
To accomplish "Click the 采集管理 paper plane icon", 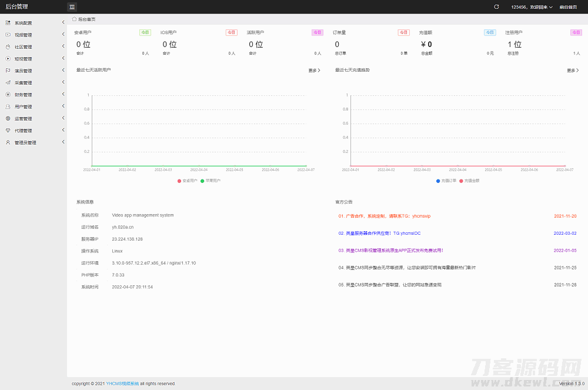I will [x=8, y=83].
